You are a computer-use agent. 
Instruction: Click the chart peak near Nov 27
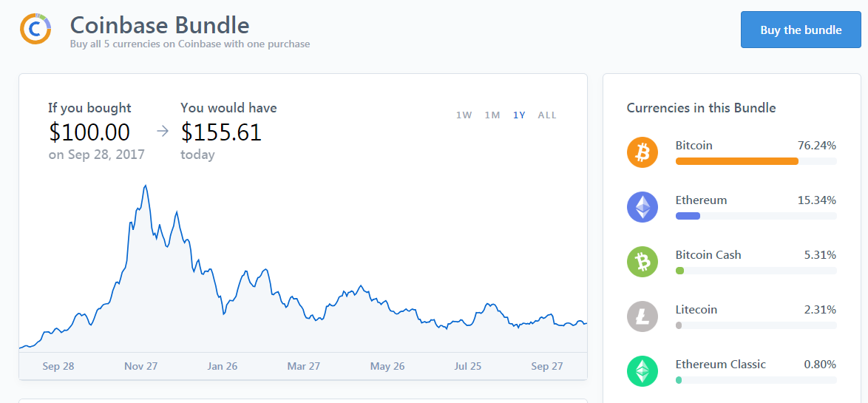[x=145, y=186]
